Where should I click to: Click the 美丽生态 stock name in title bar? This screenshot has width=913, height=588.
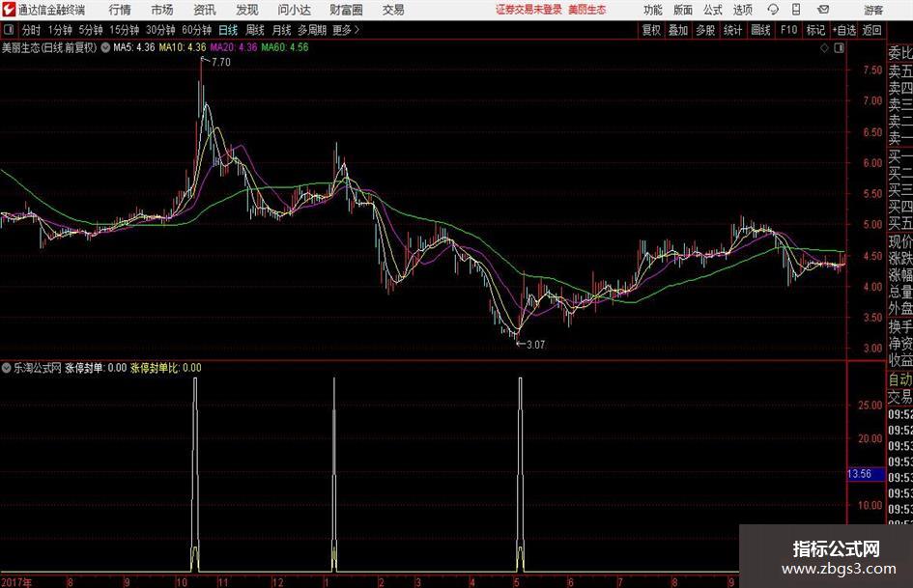pos(587,10)
